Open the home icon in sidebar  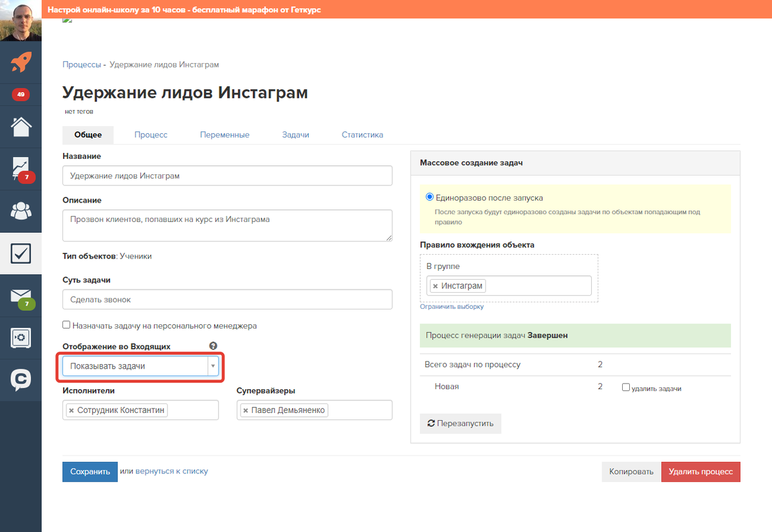point(21,127)
